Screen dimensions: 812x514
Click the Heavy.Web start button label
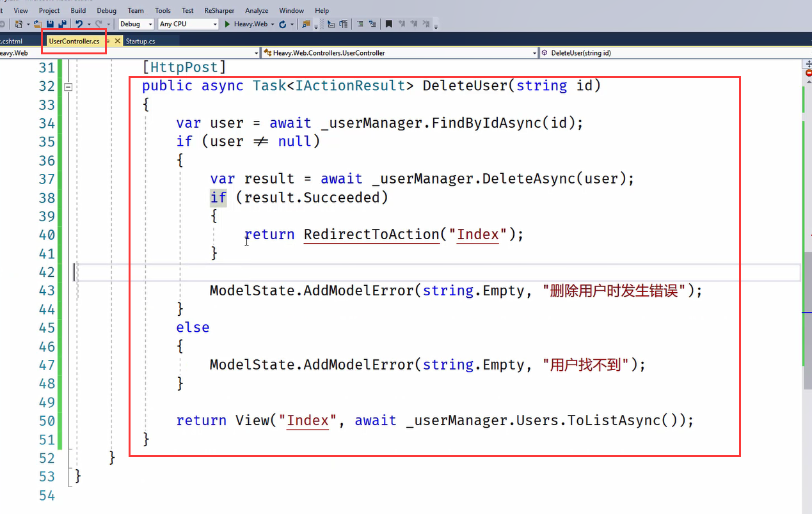coord(251,24)
